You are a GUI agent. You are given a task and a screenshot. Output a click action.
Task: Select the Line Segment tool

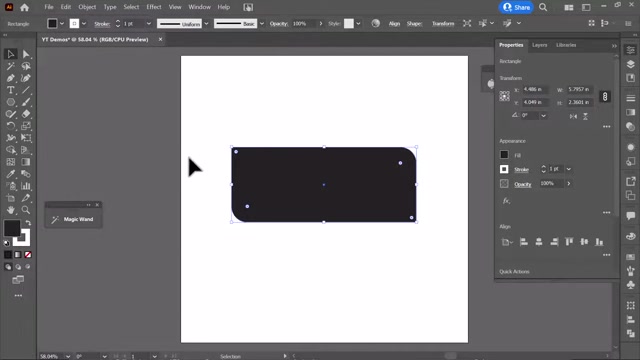tap(26, 90)
